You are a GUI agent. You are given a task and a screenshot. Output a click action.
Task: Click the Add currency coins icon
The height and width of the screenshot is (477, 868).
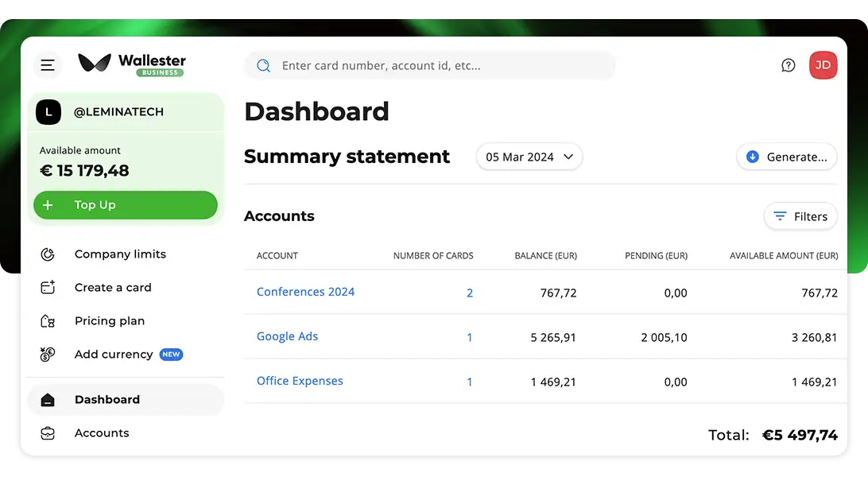pos(48,354)
